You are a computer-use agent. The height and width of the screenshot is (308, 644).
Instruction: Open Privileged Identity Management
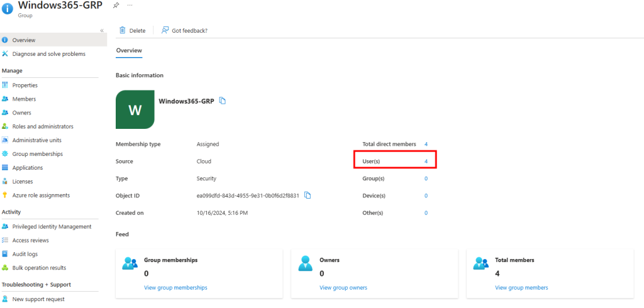tap(52, 226)
